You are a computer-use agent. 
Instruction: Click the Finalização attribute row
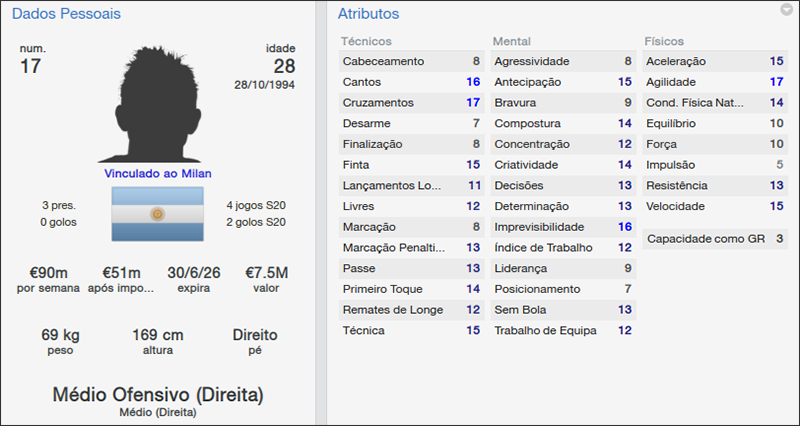pyautogui.click(x=411, y=144)
